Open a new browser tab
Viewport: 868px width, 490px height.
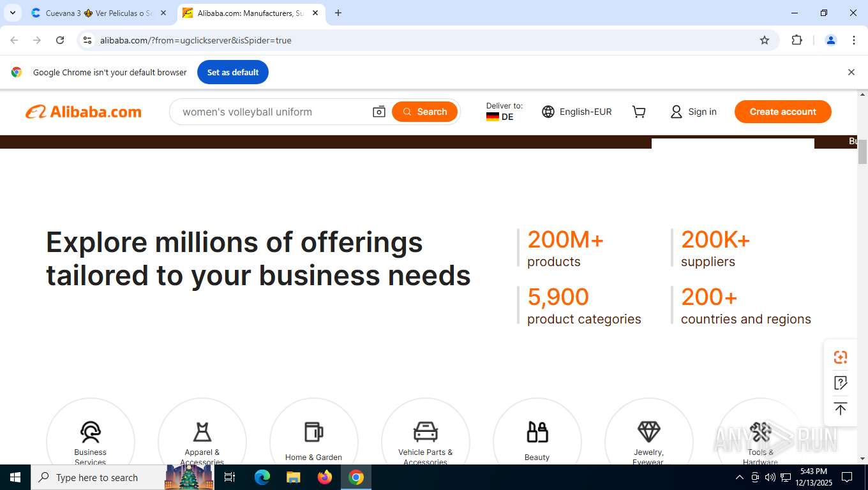(338, 13)
